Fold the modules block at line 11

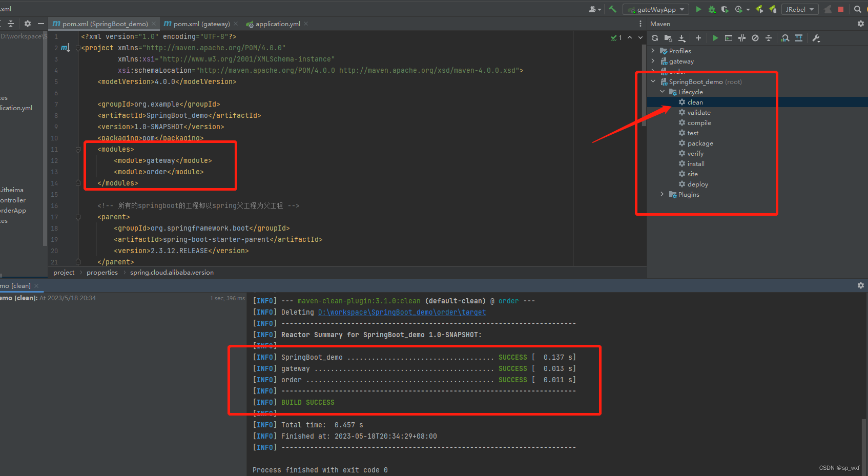click(x=78, y=150)
